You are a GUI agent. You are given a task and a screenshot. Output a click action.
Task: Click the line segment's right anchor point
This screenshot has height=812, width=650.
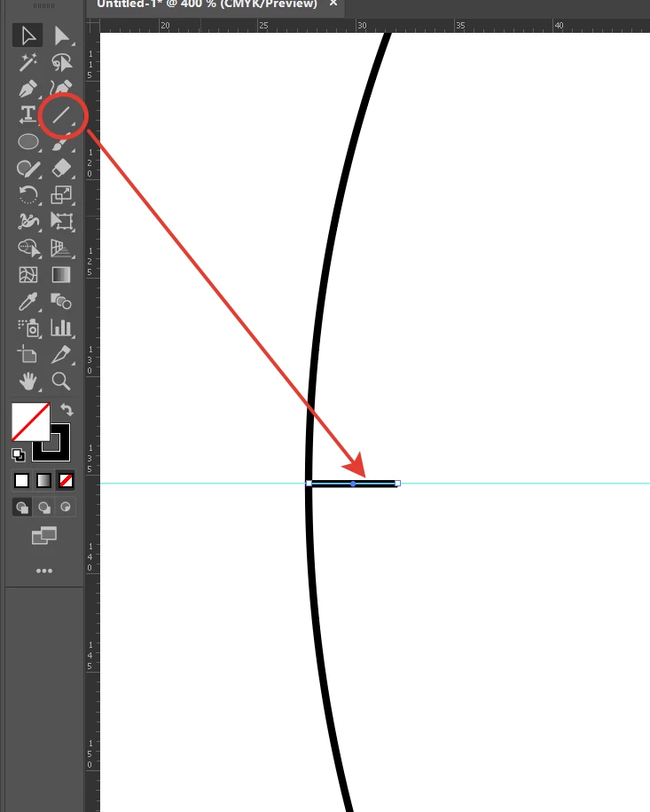click(x=397, y=483)
